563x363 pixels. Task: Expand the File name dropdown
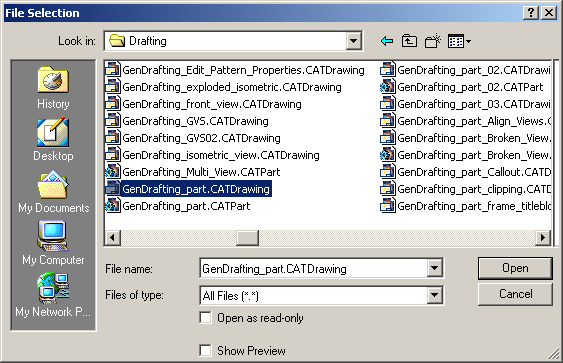(x=434, y=268)
